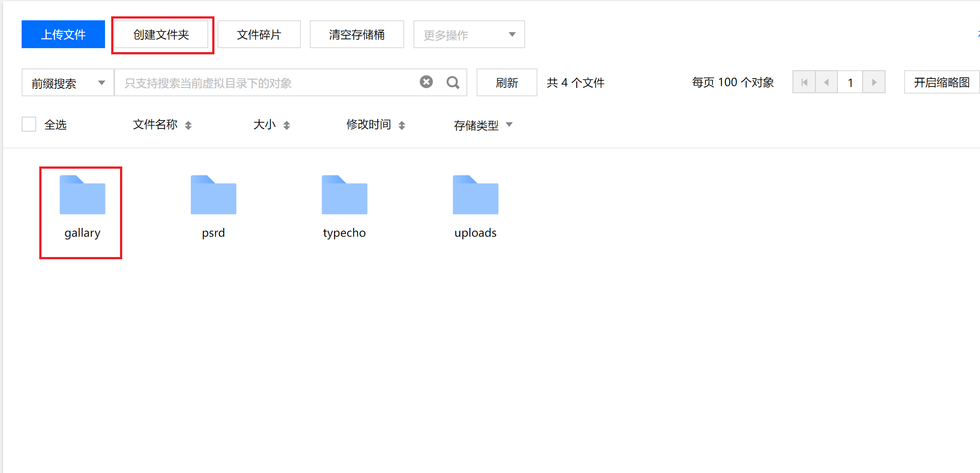
Task: Open 文件碎片 button
Action: 259,34
